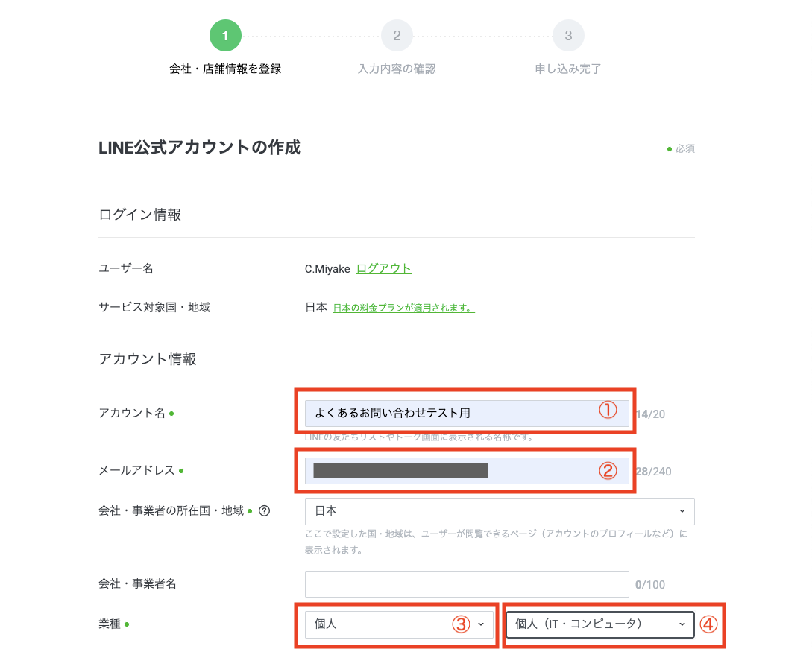
Task: Open the 日本の料金プランが適用されます link
Action: pyautogui.click(x=402, y=307)
